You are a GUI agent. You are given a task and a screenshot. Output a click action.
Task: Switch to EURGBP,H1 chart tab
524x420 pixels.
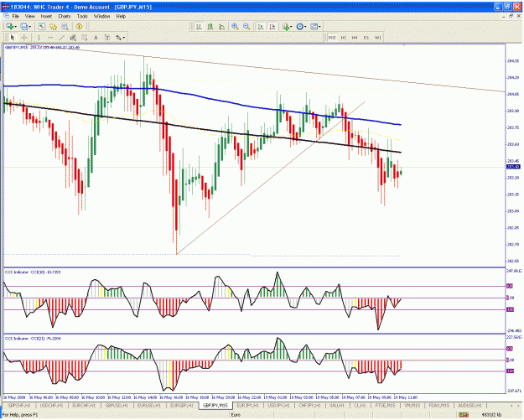(181, 405)
